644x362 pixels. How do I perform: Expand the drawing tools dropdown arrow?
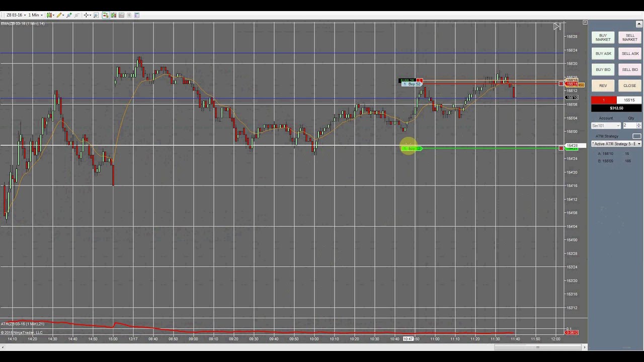coord(63,15)
